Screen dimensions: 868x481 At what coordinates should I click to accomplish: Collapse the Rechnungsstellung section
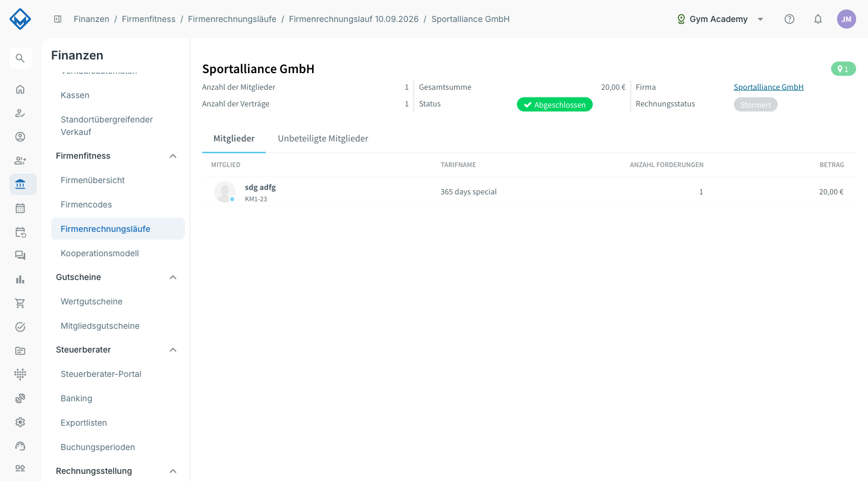click(x=173, y=471)
